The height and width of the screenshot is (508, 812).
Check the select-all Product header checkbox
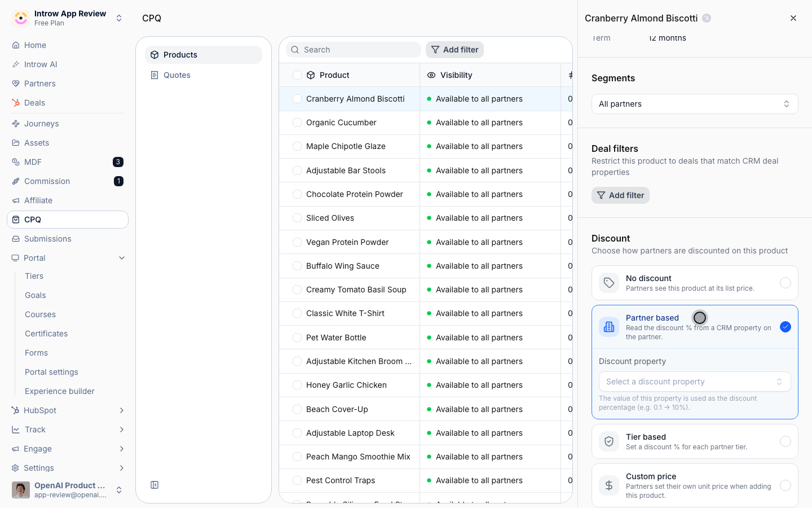click(x=297, y=75)
